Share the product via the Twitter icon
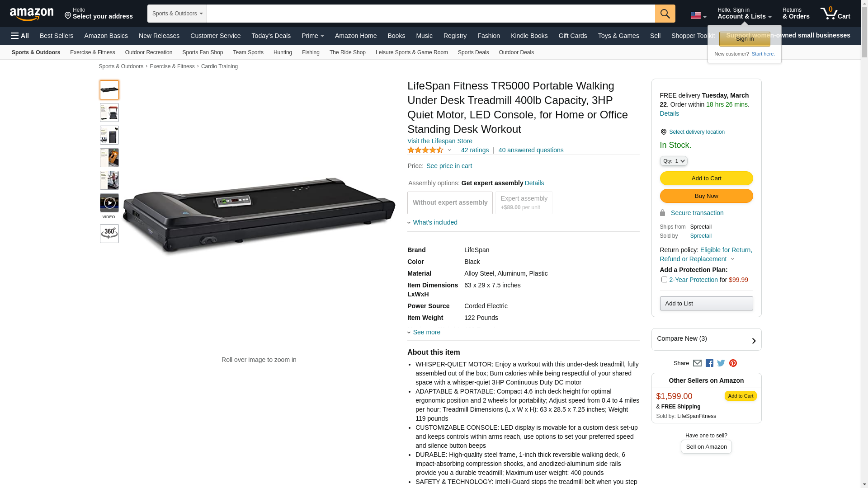The width and height of the screenshot is (868, 488). (721, 363)
